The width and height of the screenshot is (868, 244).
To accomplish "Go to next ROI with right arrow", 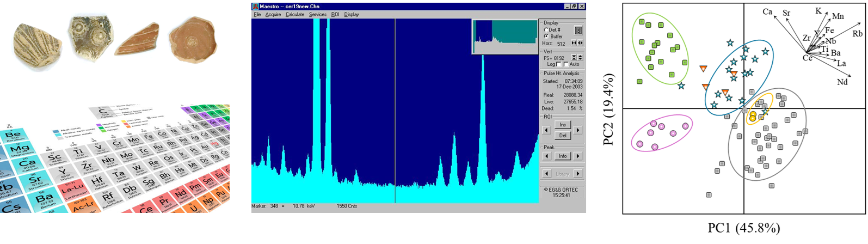I will click(578, 130).
